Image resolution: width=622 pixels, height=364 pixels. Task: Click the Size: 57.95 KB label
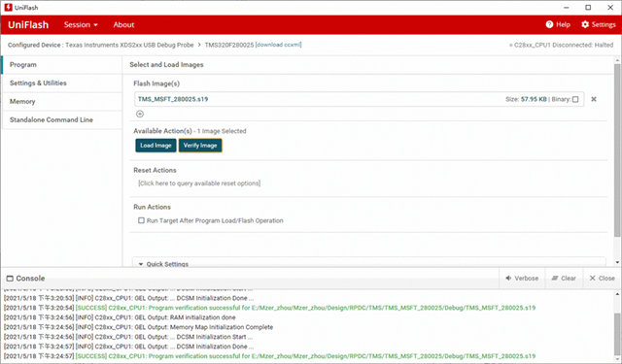(526, 99)
